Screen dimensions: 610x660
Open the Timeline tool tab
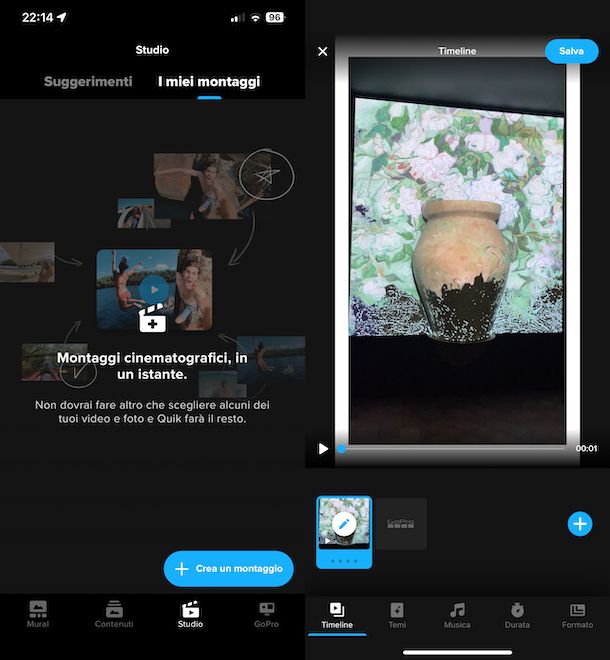click(337, 615)
